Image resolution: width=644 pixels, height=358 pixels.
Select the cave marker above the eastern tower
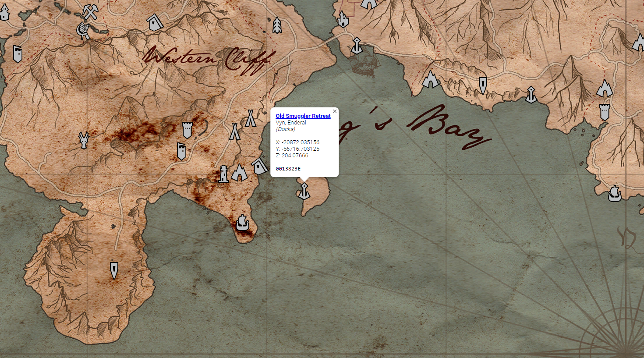click(605, 89)
